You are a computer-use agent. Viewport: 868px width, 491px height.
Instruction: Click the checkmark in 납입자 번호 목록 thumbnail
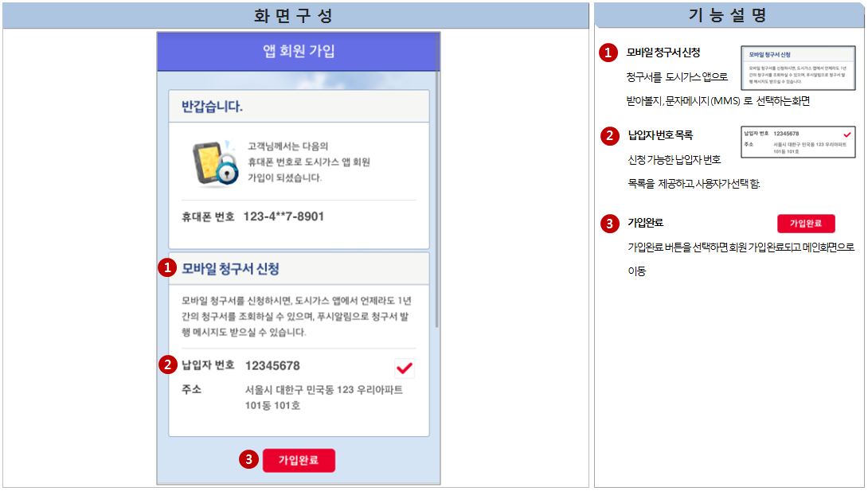(x=846, y=134)
